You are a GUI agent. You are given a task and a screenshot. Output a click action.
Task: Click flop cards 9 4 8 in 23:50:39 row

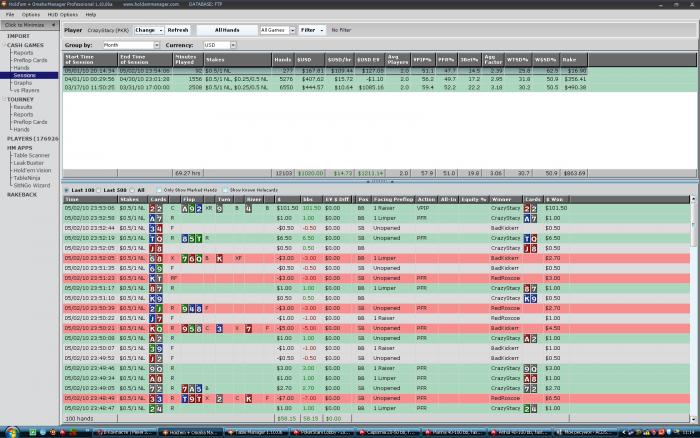click(192, 309)
